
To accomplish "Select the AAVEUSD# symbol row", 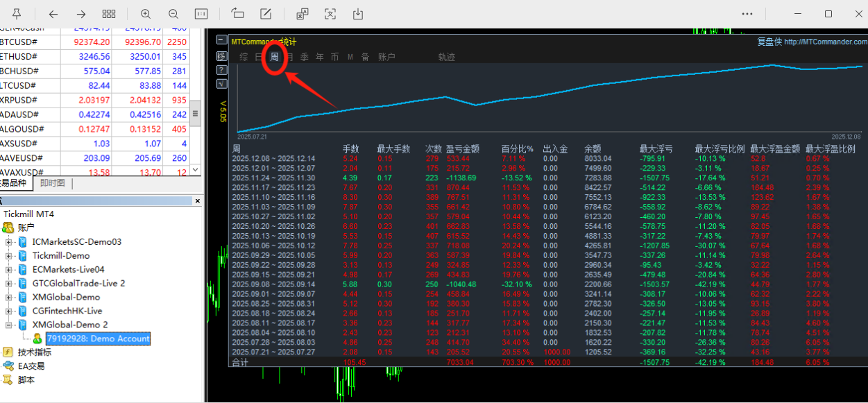I will coord(95,158).
